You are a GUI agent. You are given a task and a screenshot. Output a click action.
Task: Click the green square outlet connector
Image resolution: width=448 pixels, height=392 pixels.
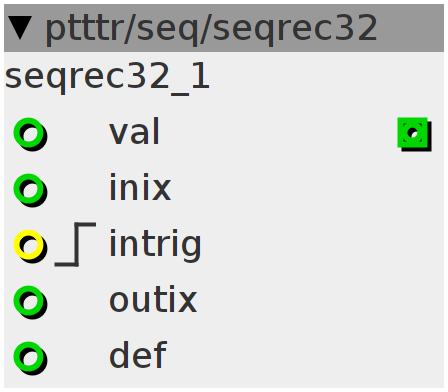pos(413,133)
